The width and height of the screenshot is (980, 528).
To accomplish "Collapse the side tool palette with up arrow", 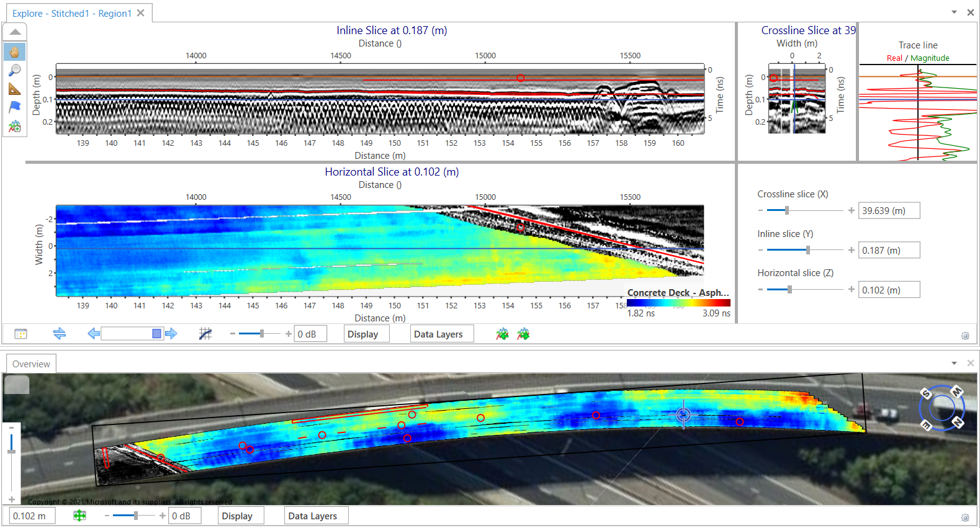I will tap(15, 32).
